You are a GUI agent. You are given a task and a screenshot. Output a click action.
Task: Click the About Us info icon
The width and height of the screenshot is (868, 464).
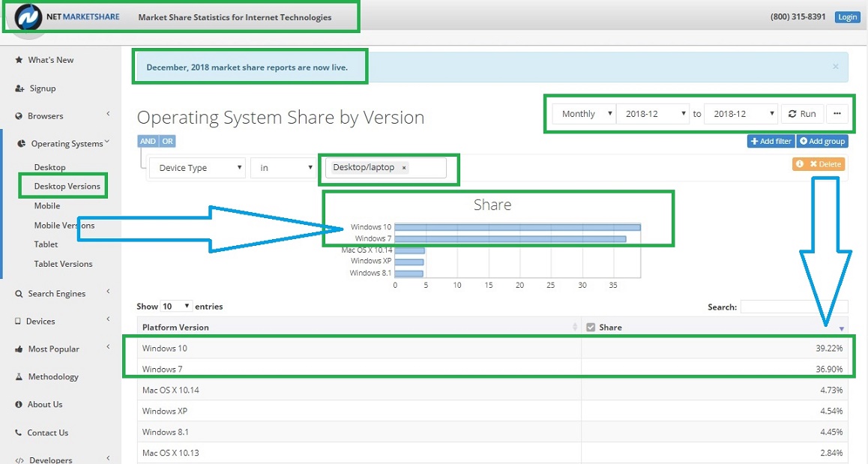point(19,404)
